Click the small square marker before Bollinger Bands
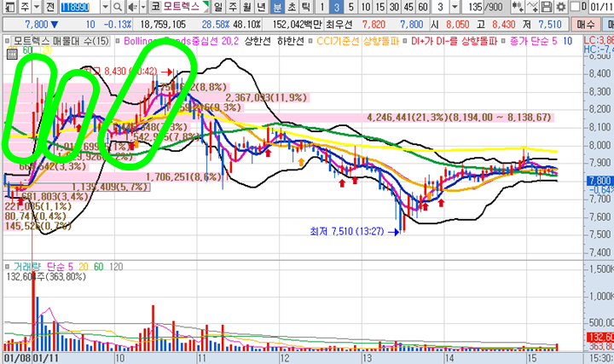The width and height of the screenshot is (614, 364). (118, 41)
